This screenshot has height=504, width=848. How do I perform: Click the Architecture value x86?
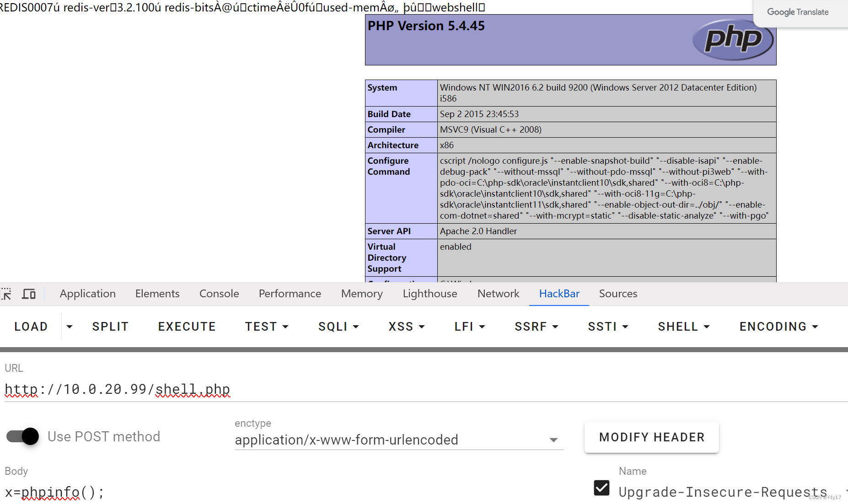(x=447, y=145)
